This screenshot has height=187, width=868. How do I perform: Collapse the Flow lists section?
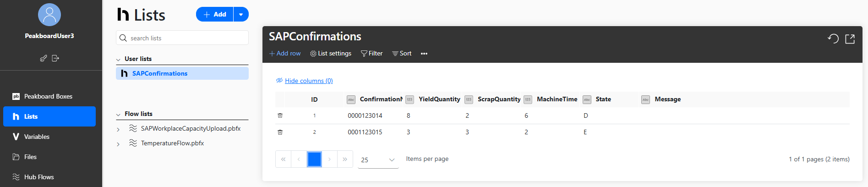pos(118,114)
